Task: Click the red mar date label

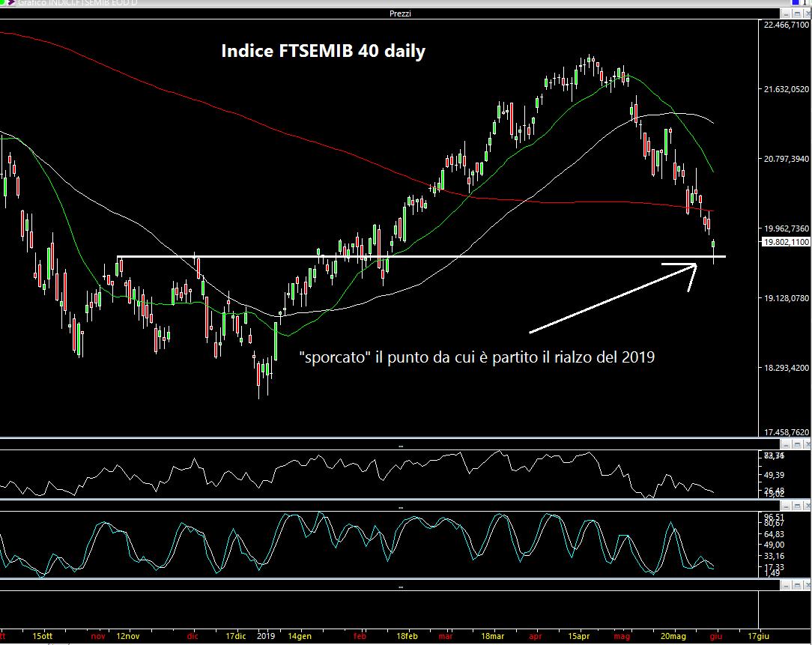Action: (446, 636)
